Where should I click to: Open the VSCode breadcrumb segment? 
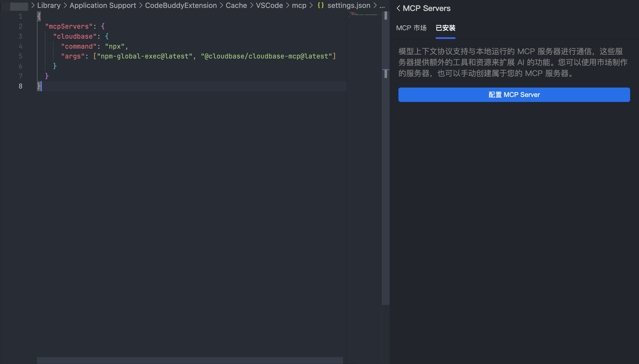[x=269, y=5]
